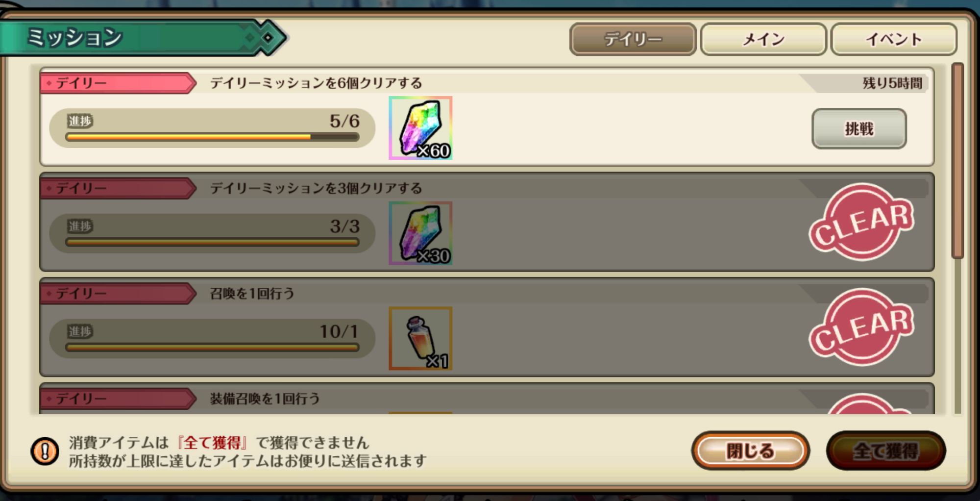Viewport: 980px width, 501px height.
Task: Tap the rainbow crystal x30 reward icon
Action: [x=420, y=233]
